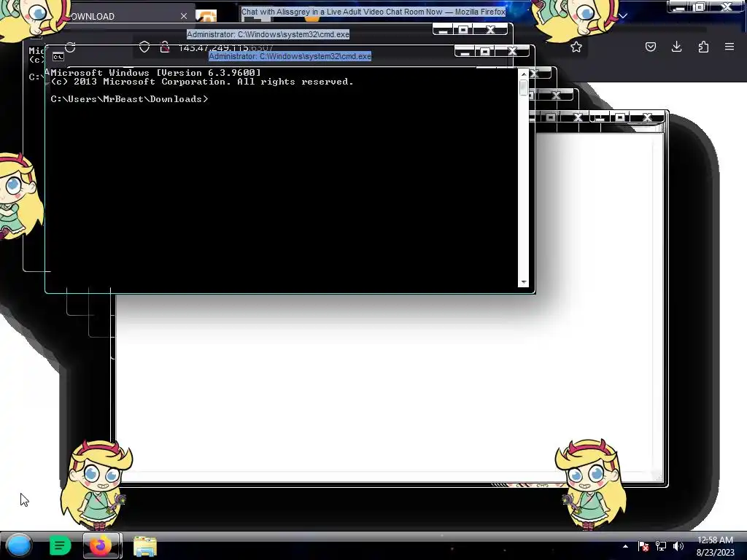Open network status tray icon
The height and width of the screenshot is (560, 747).
[x=661, y=546]
